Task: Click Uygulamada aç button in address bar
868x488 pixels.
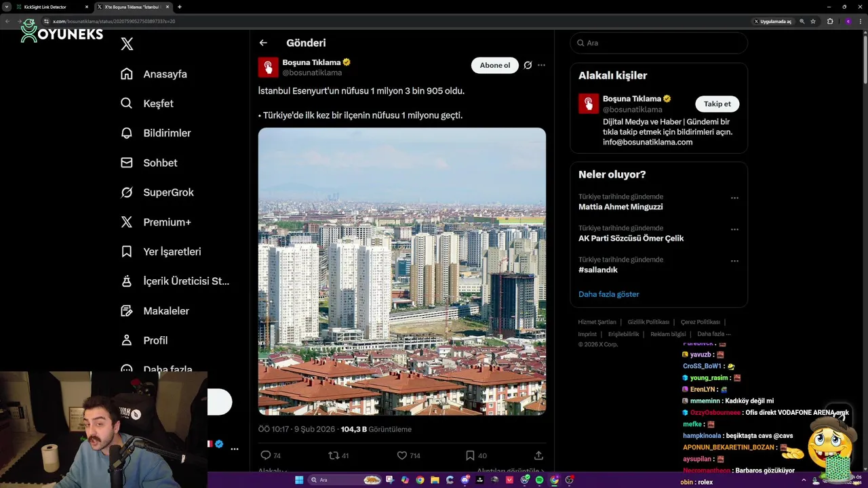Action: (x=774, y=21)
